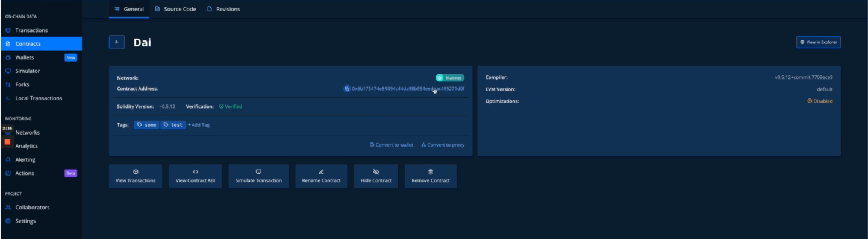Open Networks monitoring page
The width and height of the screenshot is (868, 239).
[x=27, y=132]
